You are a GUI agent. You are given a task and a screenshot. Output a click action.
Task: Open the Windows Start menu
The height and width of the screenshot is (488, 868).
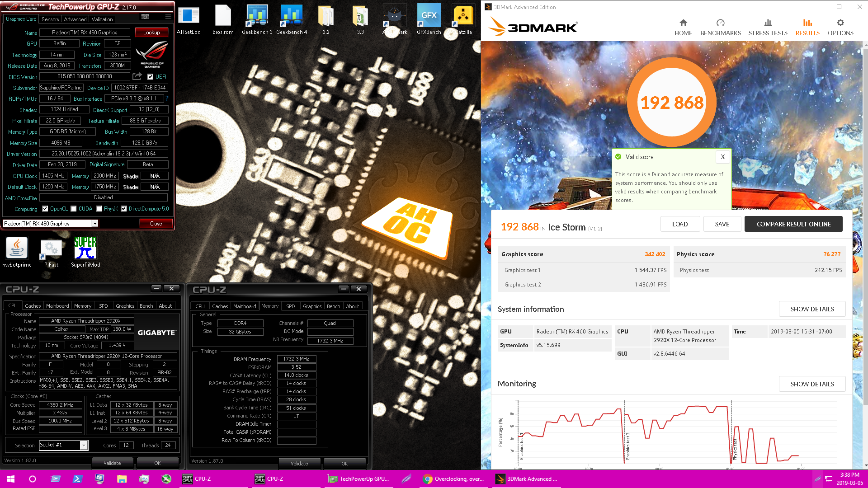coord(11,479)
